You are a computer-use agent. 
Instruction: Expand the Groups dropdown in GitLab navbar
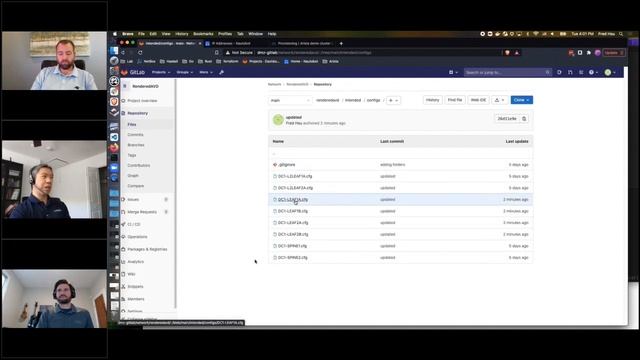tap(184, 72)
